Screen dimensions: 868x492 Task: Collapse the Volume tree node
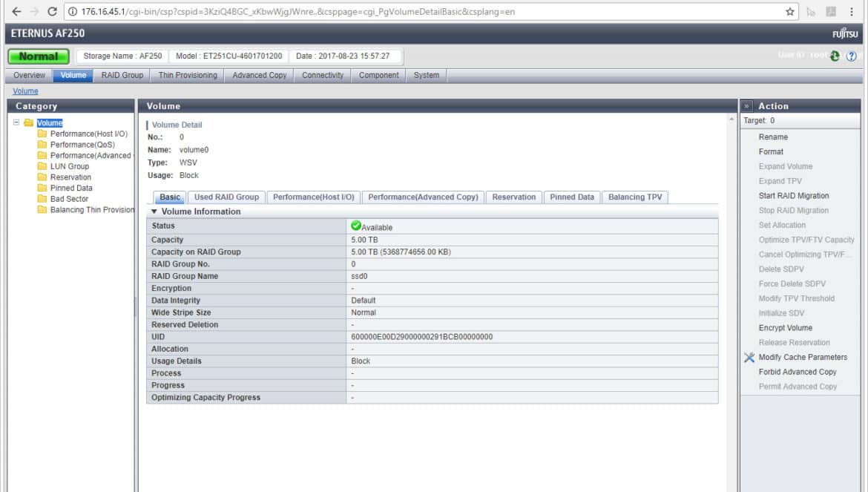(16, 122)
